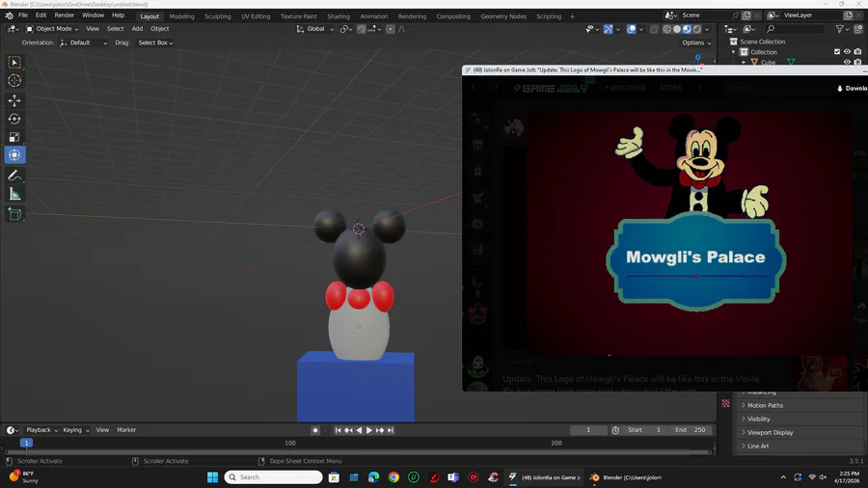The height and width of the screenshot is (488, 868).
Task: Switch to the Modeling workspace tab
Action: pyautogui.click(x=181, y=16)
